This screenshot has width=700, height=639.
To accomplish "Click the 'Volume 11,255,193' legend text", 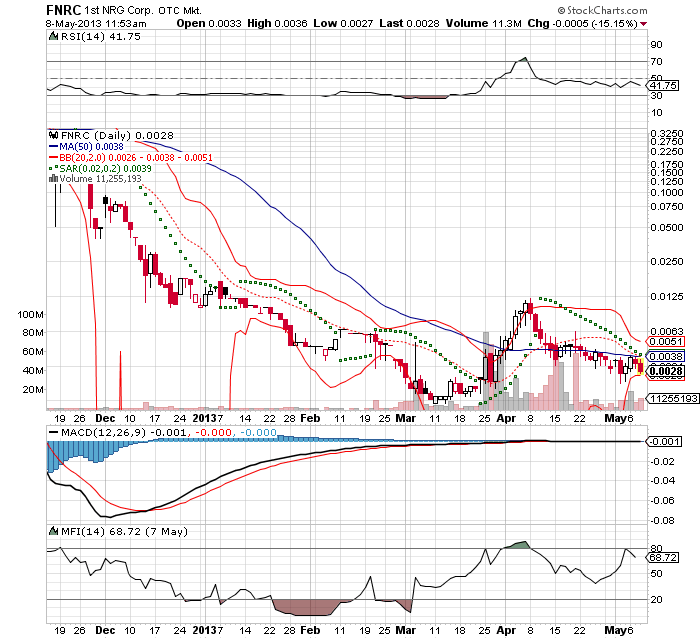I will [x=100, y=179].
